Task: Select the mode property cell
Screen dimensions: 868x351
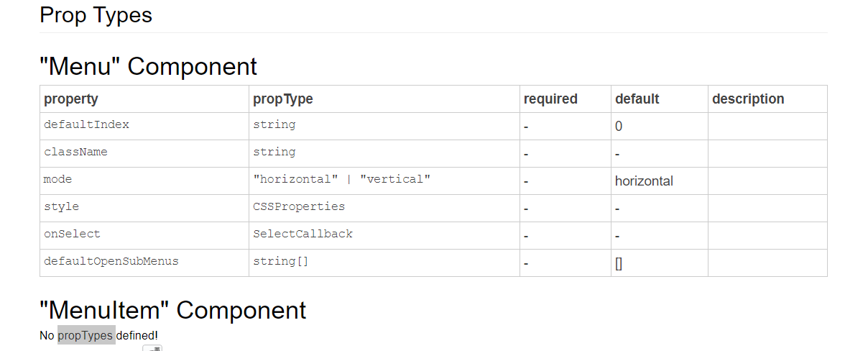Action: point(144,181)
